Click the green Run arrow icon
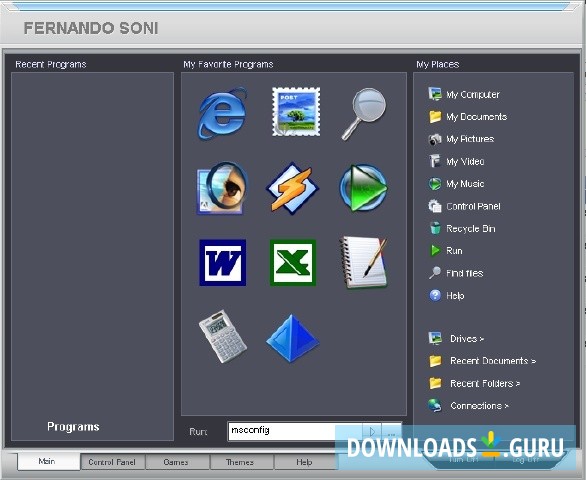 click(x=435, y=250)
